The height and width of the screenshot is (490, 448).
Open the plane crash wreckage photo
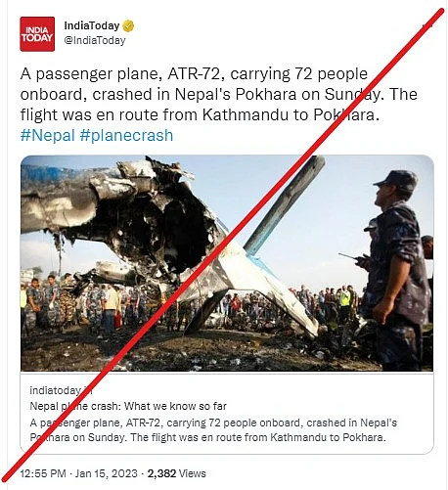click(x=227, y=263)
